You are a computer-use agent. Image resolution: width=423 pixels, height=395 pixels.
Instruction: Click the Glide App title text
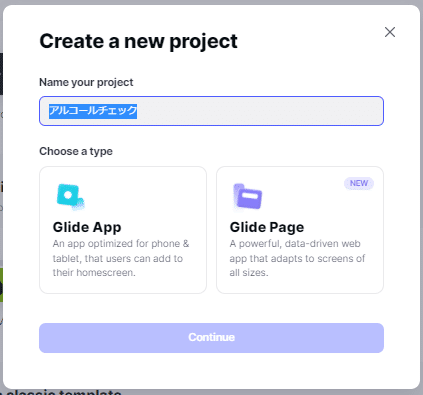[87, 227]
